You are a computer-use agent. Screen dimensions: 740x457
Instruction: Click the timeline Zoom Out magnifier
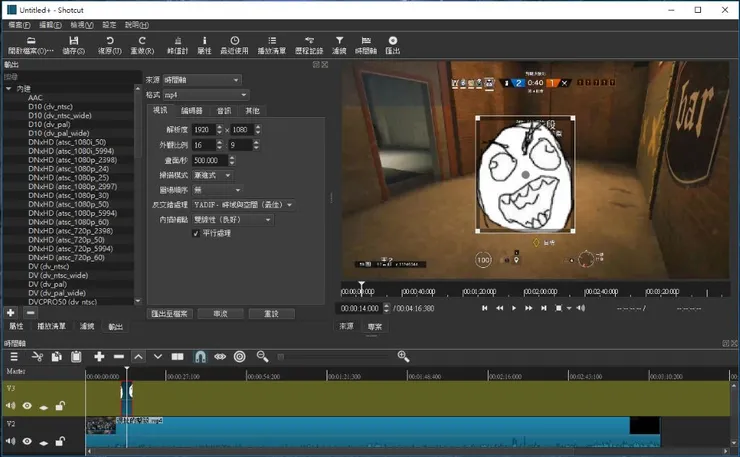(x=262, y=357)
